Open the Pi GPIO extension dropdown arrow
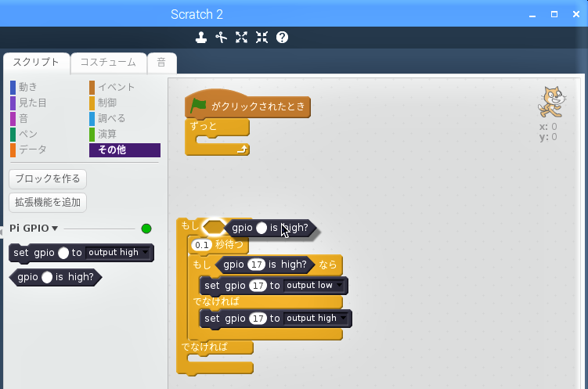The height and width of the screenshot is (389, 588). [x=55, y=229]
